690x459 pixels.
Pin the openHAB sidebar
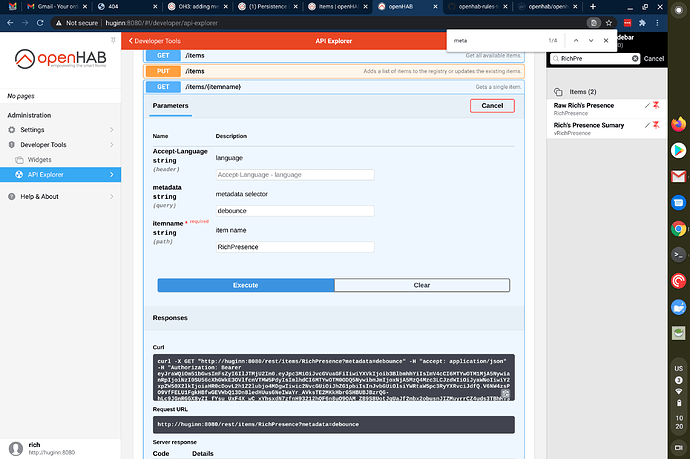113,40
